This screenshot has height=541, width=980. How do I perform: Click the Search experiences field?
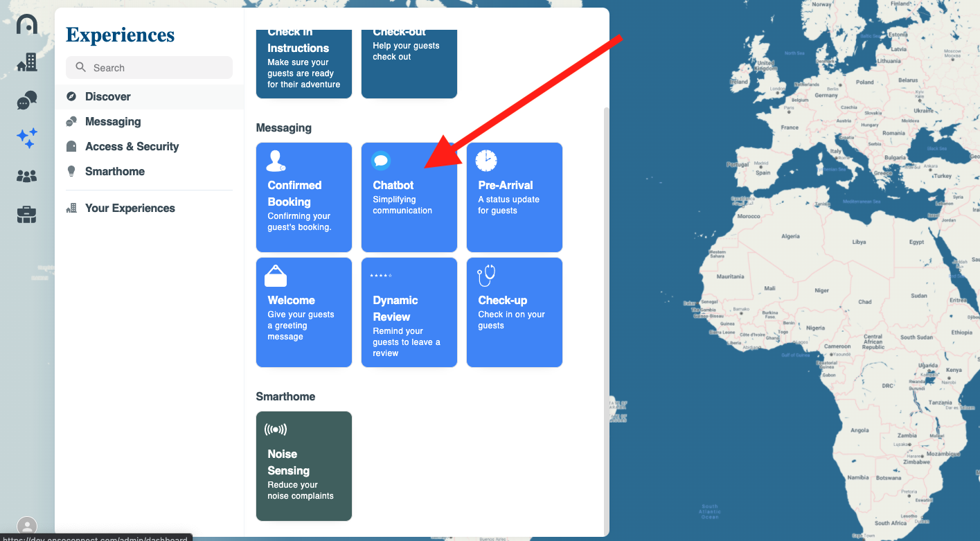[149, 68]
